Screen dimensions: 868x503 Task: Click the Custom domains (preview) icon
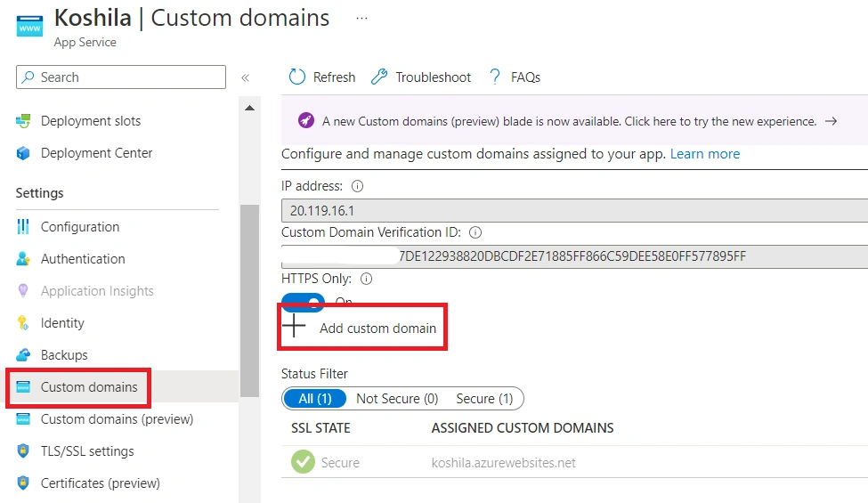click(x=23, y=419)
